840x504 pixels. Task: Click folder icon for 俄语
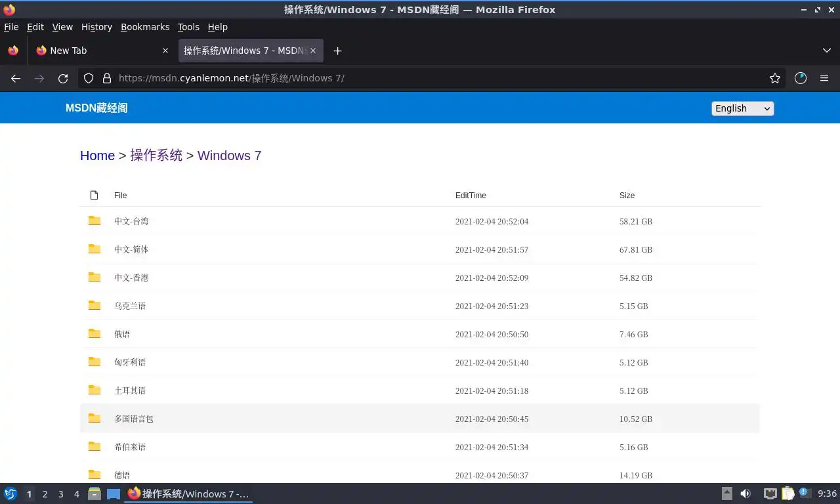(x=94, y=333)
